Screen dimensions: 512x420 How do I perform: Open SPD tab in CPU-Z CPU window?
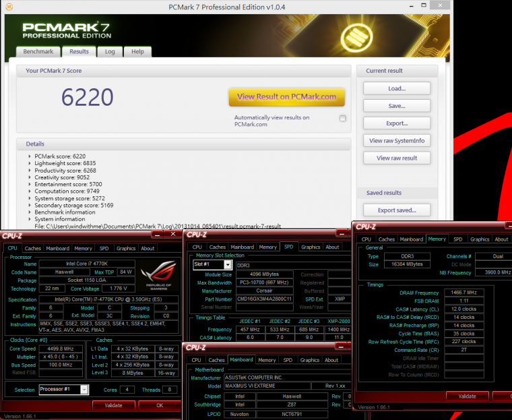(x=104, y=248)
